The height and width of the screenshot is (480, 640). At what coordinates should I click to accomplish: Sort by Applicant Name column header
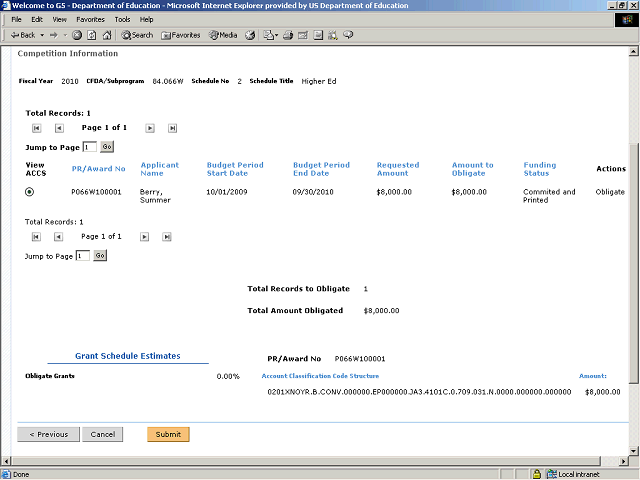(x=160, y=169)
